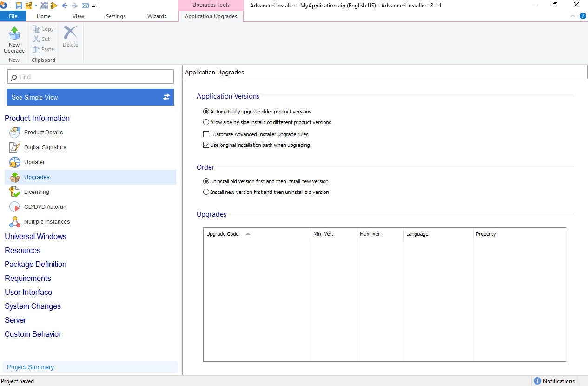Screen dimensions: 588x386
Task: Collapse the ribbon using the chevron arrow
Action: coord(573,16)
